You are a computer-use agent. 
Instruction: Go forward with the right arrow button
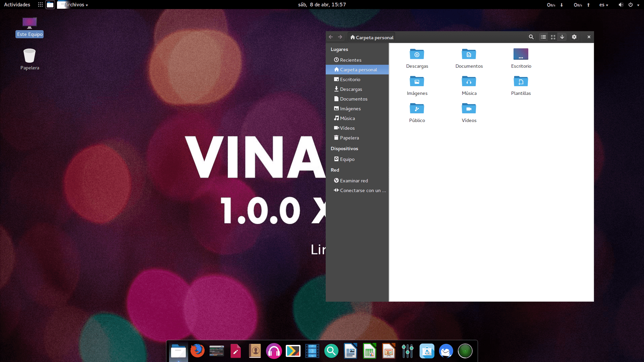pyautogui.click(x=340, y=37)
